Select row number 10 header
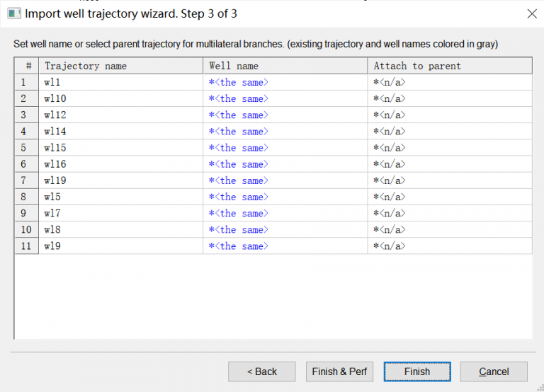Screen dimensions: 544x392 click(26, 229)
